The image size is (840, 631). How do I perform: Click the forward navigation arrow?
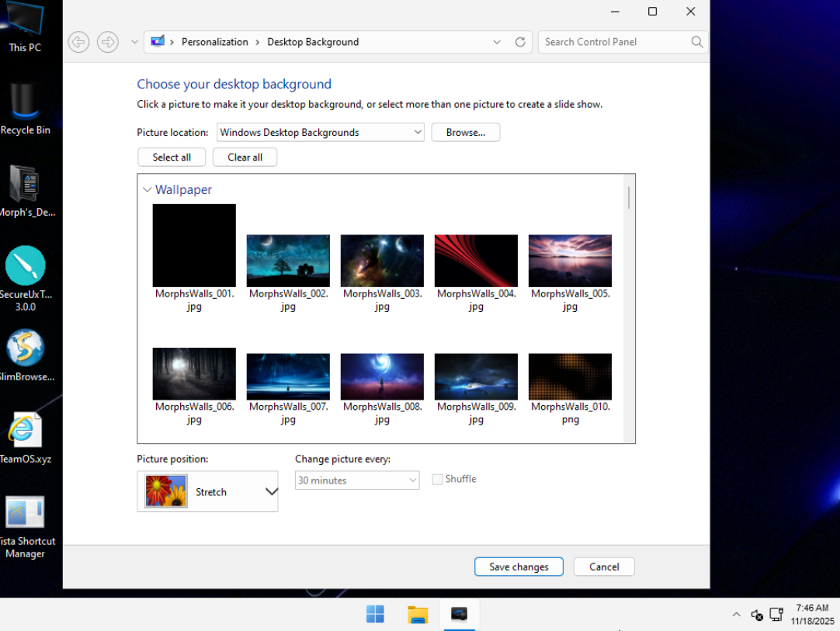108,42
